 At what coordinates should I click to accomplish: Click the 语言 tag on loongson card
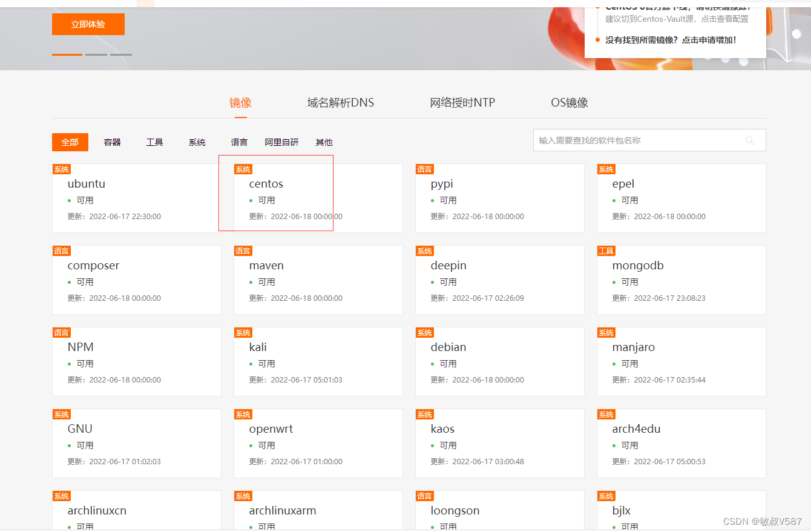pyautogui.click(x=425, y=496)
